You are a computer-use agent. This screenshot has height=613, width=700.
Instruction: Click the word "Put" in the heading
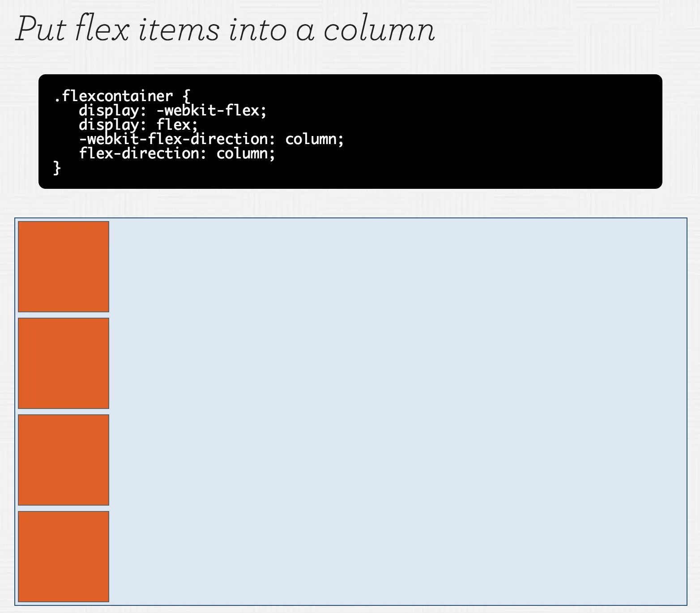pos(41,30)
